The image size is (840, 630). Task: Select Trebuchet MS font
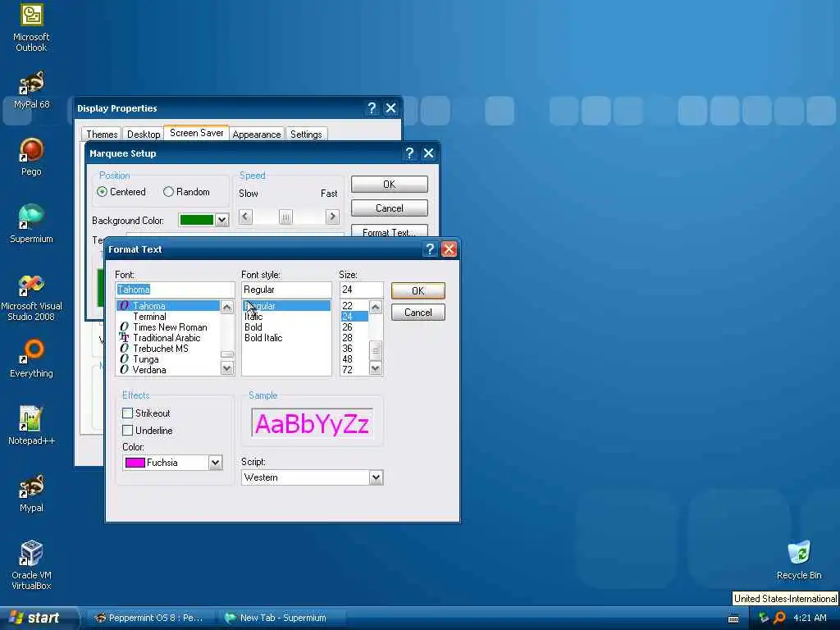tap(161, 349)
